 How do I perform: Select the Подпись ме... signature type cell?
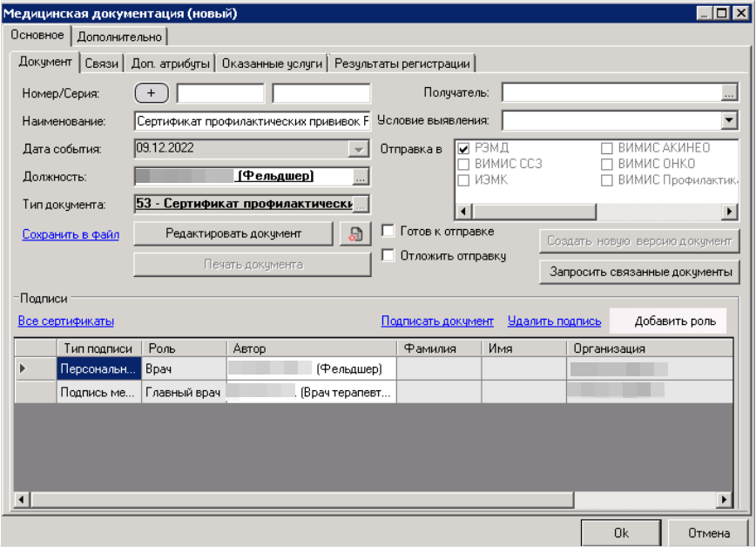tap(98, 392)
